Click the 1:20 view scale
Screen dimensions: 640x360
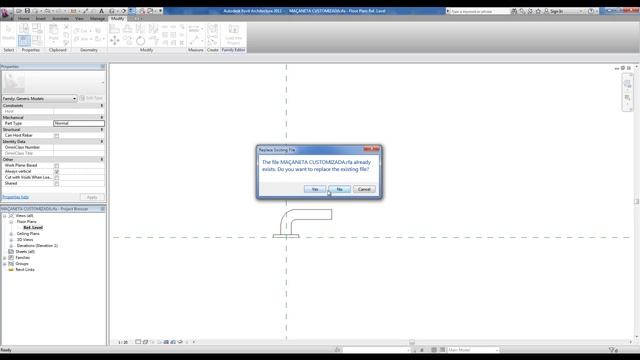(123, 342)
